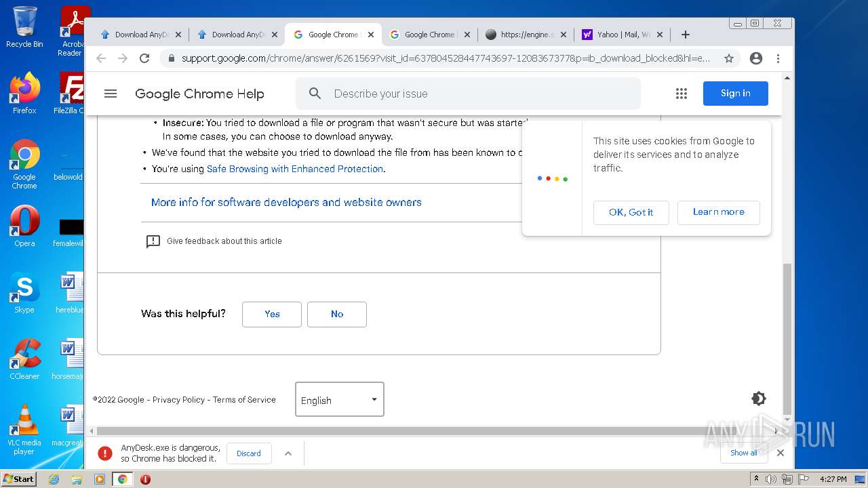868x488 pixels.
Task: Open Windows Media Player from the taskbar
Action: [x=100, y=479]
